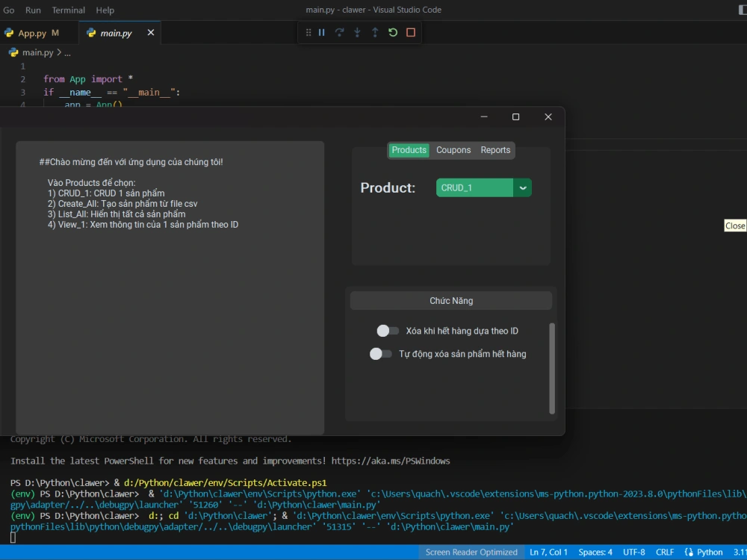Minimize the app window
747x560 pixels.
[484, 116]
